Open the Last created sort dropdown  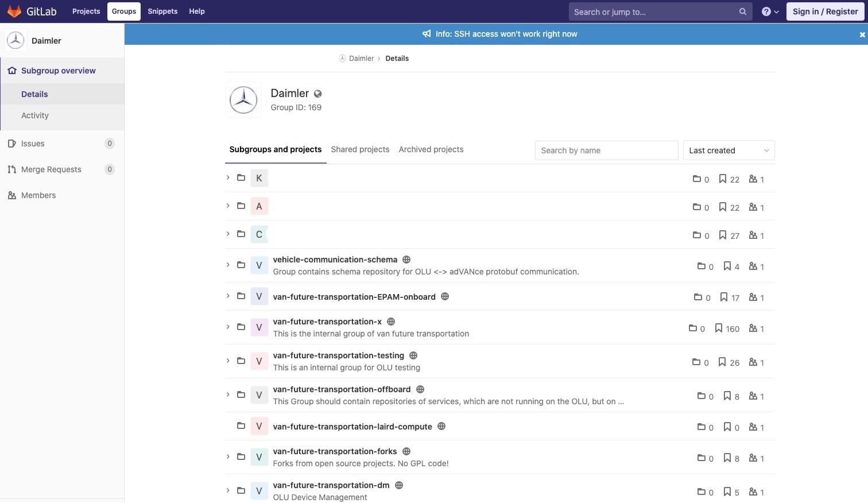[x=728, y=150]
